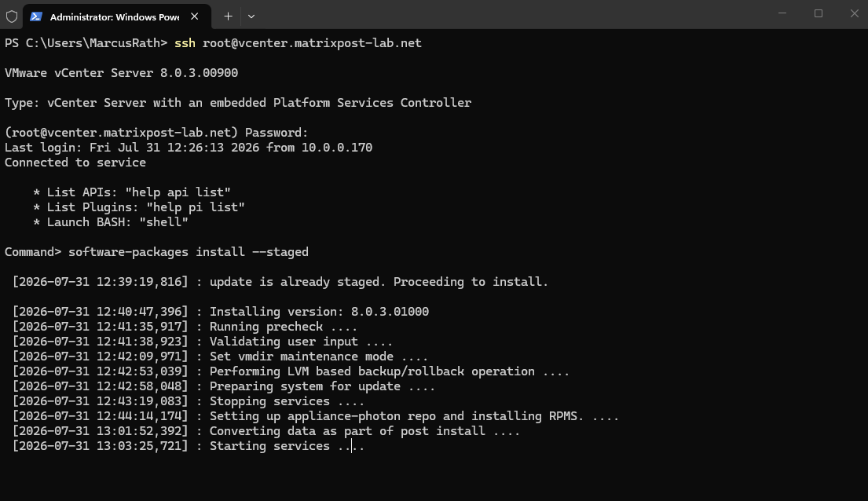Image resolution: width=868 pixels, height=501 pixels.
Task: Click the "help api list" hint text
Action: (x=178, y=192)
